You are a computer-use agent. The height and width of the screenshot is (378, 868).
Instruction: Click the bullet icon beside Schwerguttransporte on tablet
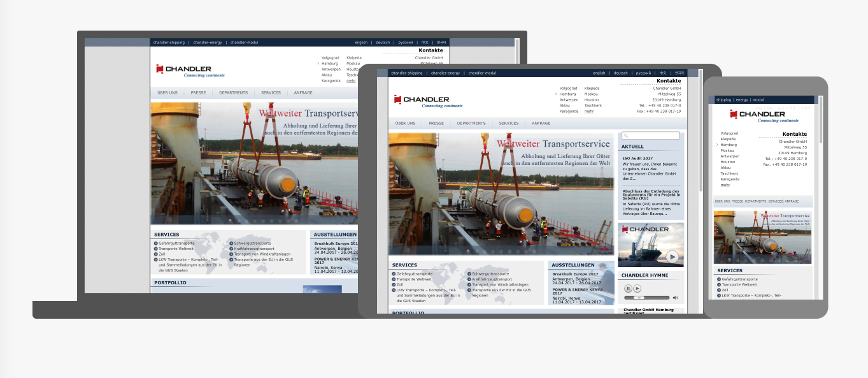[469, 274]
